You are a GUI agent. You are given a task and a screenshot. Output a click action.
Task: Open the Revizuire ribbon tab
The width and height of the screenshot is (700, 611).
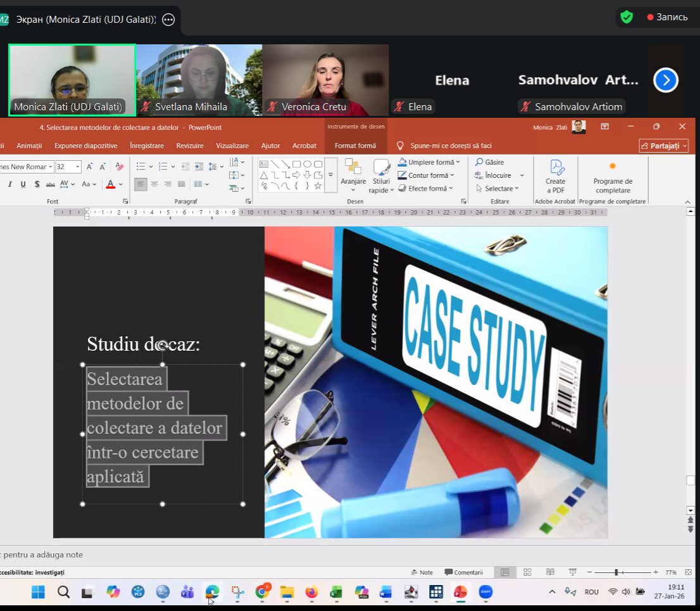pos(190,146)
